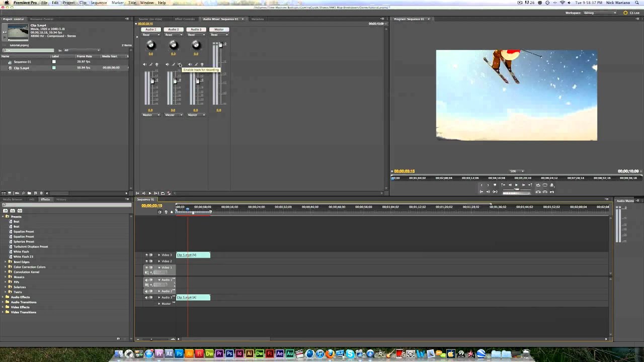Play the Program monitor preview

pyautogui.click(x=516, y=185)
